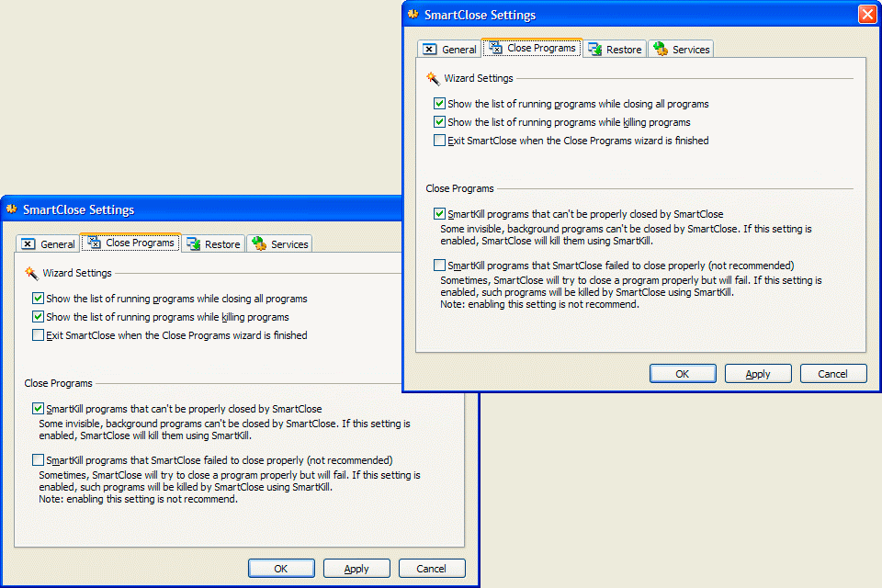The width and height of the screenshot is (882, 588).
Task: Click Close Programs tab icon, front window
Action: (x=495, y=48)
